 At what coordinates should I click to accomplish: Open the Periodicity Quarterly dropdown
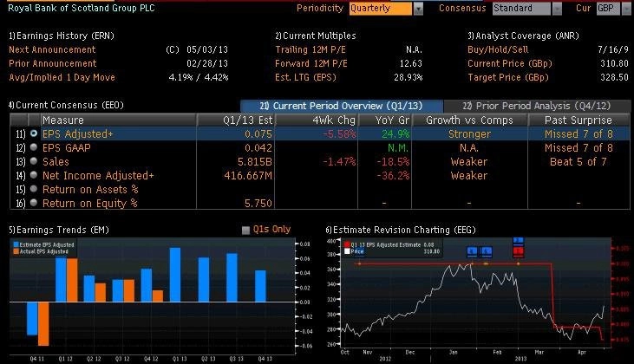386,9
